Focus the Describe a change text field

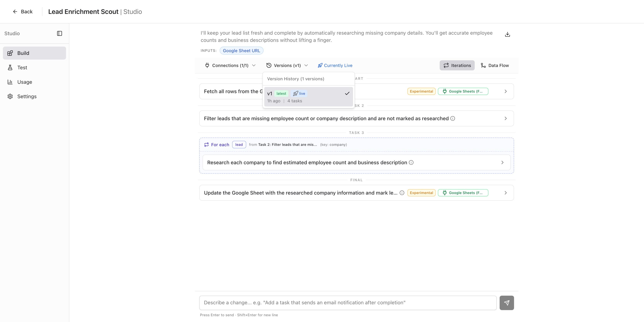[348, 303]
